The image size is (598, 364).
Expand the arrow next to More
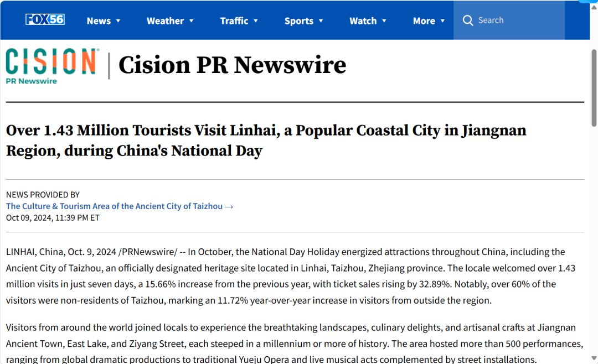coord(442,21)
